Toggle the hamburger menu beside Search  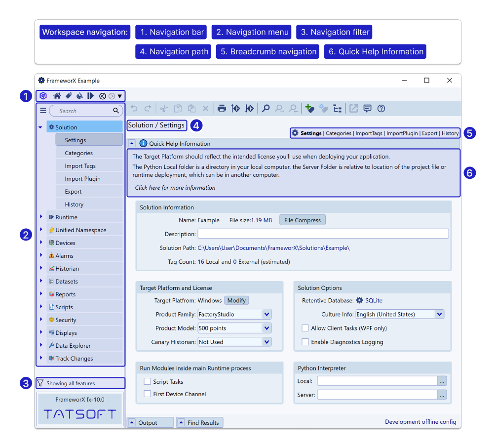tap(43, 110)
